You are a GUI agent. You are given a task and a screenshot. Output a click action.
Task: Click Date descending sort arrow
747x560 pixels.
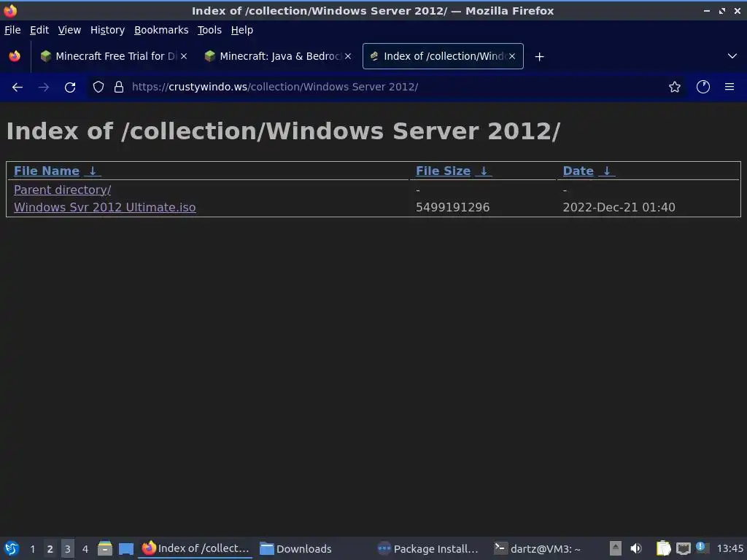point(607,171)
